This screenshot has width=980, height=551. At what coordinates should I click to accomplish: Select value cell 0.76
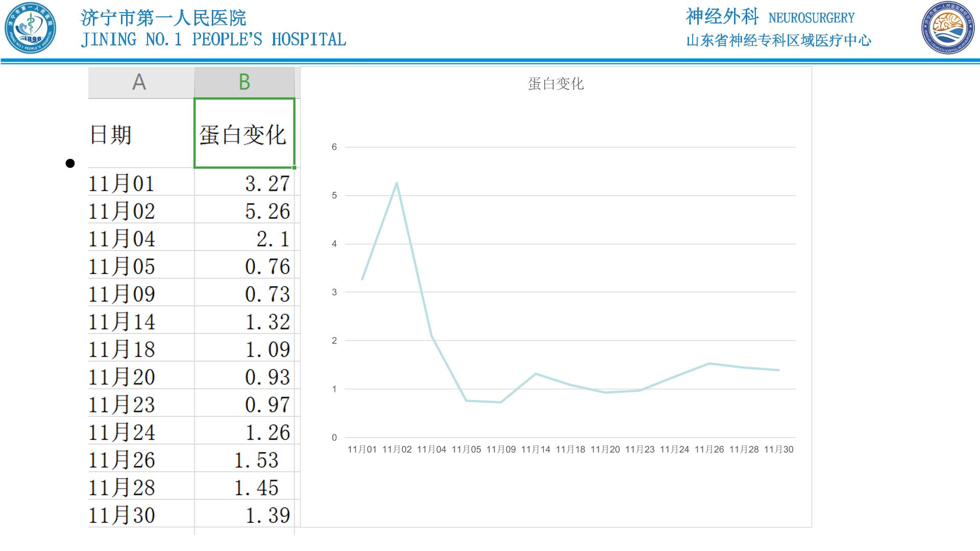tap(244, 265)
